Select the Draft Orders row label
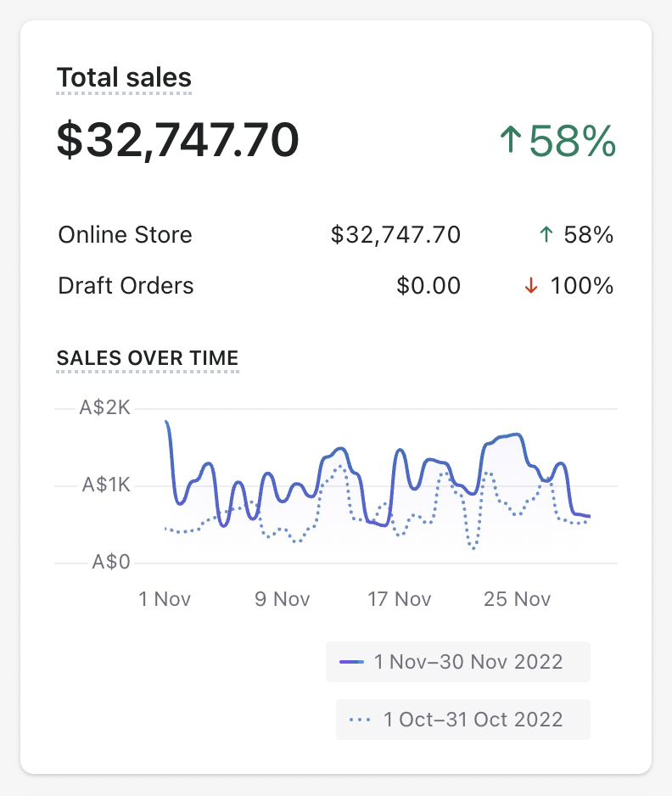 click(126, 286)
